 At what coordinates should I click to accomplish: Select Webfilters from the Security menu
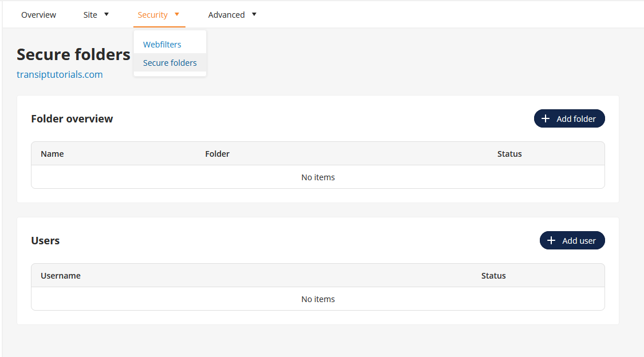point(162,44)
